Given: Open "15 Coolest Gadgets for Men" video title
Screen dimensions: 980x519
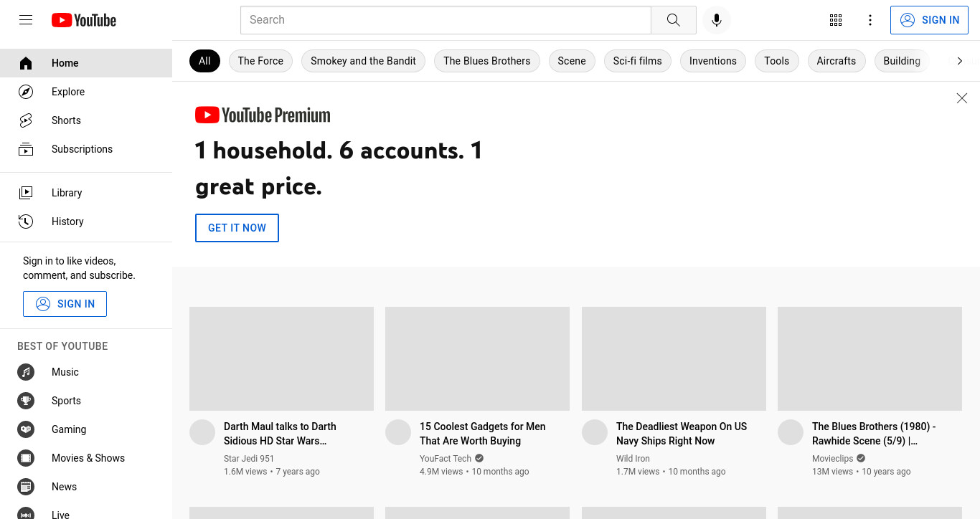Looking at the screenshot, I should (482, 434).
